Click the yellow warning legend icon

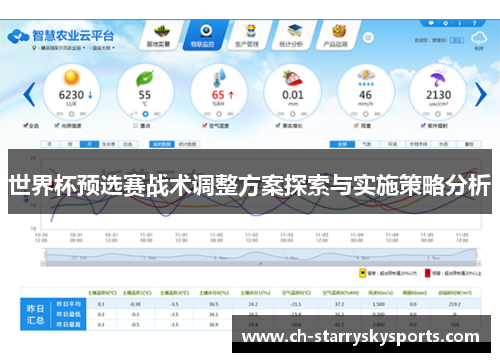click(x=362, y=273)
